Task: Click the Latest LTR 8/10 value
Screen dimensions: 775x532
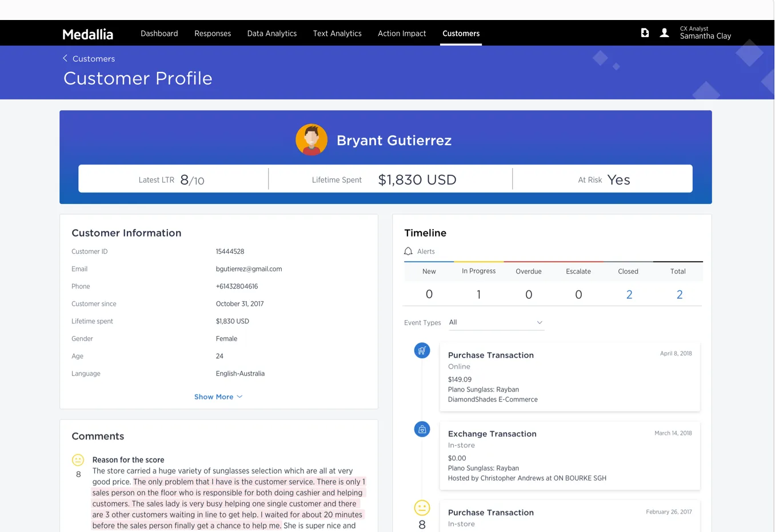Action: pos(192,180)
